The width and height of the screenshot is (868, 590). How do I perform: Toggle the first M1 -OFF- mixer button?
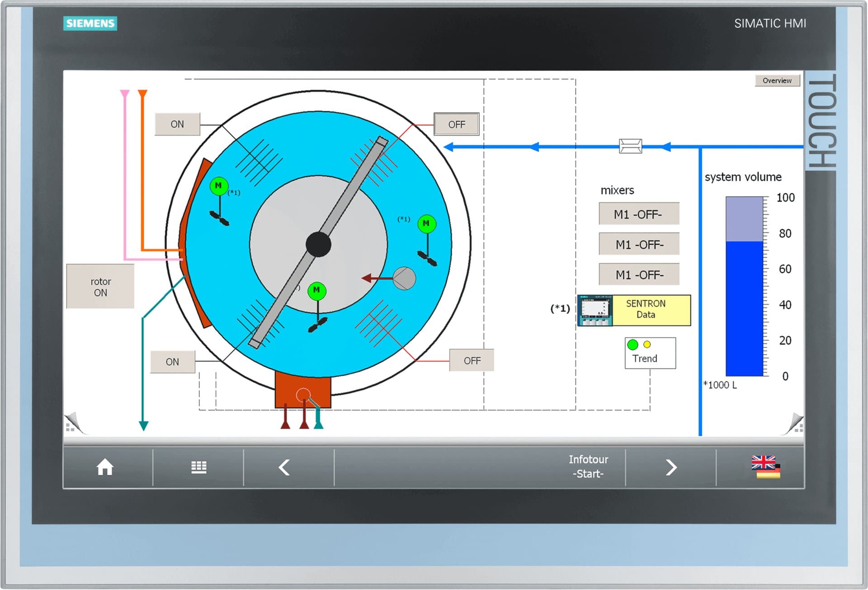639,214
